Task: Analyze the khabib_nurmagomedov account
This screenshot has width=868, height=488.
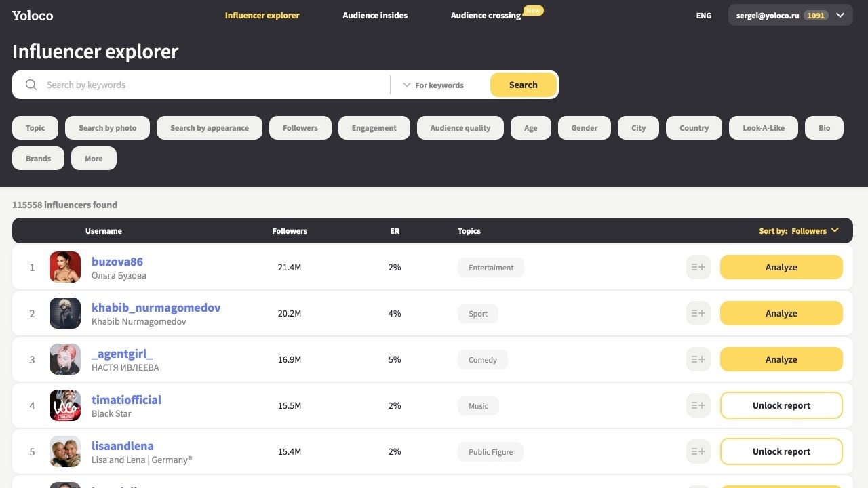Action: coord(781,313)
